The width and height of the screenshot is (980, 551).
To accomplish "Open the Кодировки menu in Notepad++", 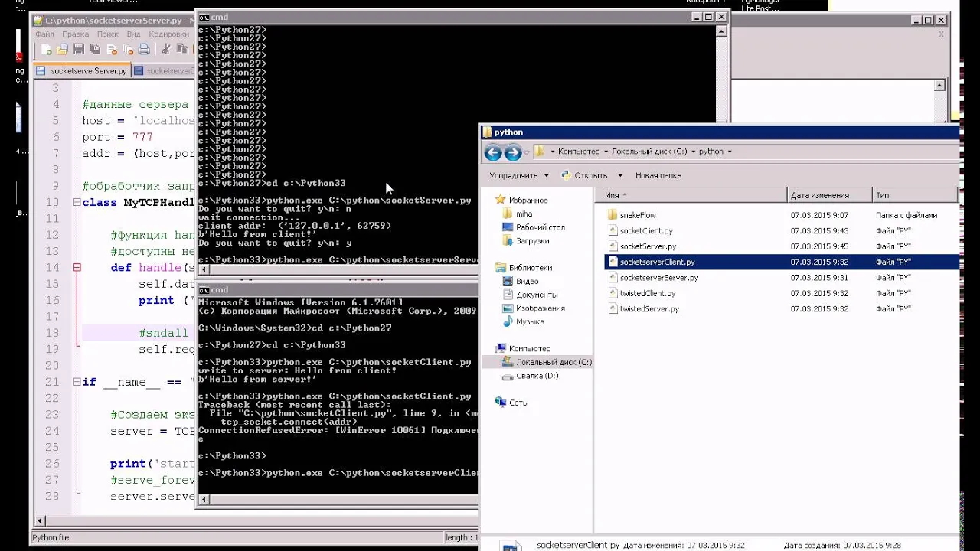I will pyautogui.click(x=168, y=34).
